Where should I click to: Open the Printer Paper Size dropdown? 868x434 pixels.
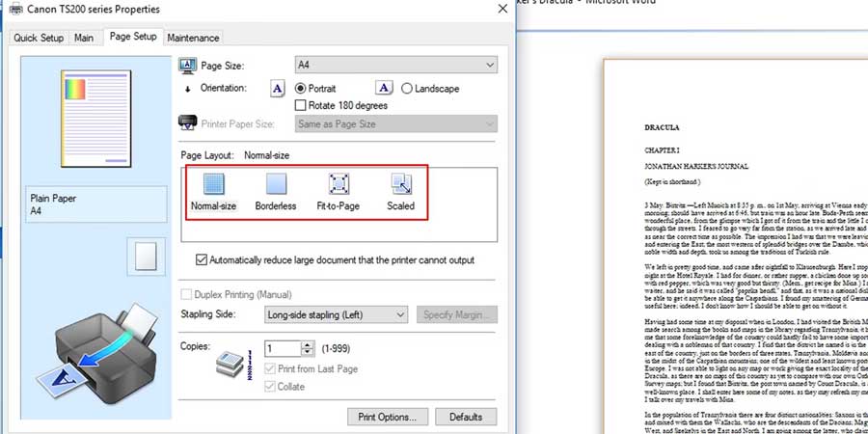pyautogui.click(x=395, y=124)
